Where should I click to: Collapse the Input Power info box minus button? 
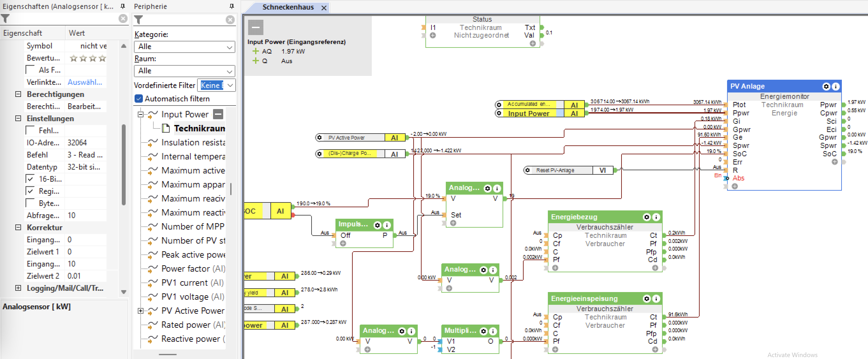pyautogui.click(x=255, y=27)
